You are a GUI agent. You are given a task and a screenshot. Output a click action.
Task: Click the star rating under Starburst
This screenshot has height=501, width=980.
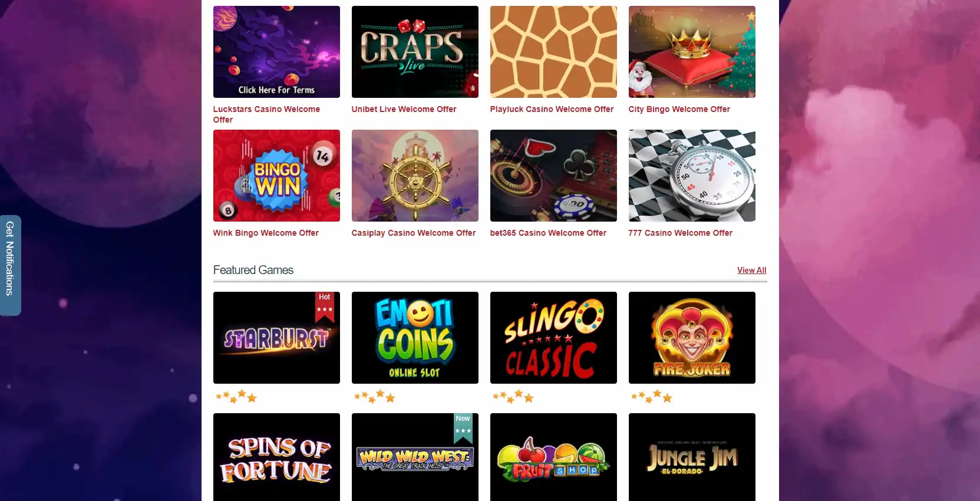point(236,397)
